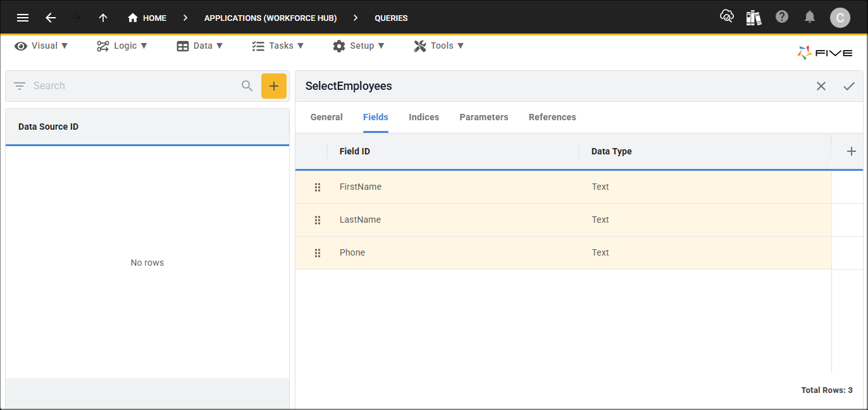Click drag handle of Phone row

[x=318, y=253]
